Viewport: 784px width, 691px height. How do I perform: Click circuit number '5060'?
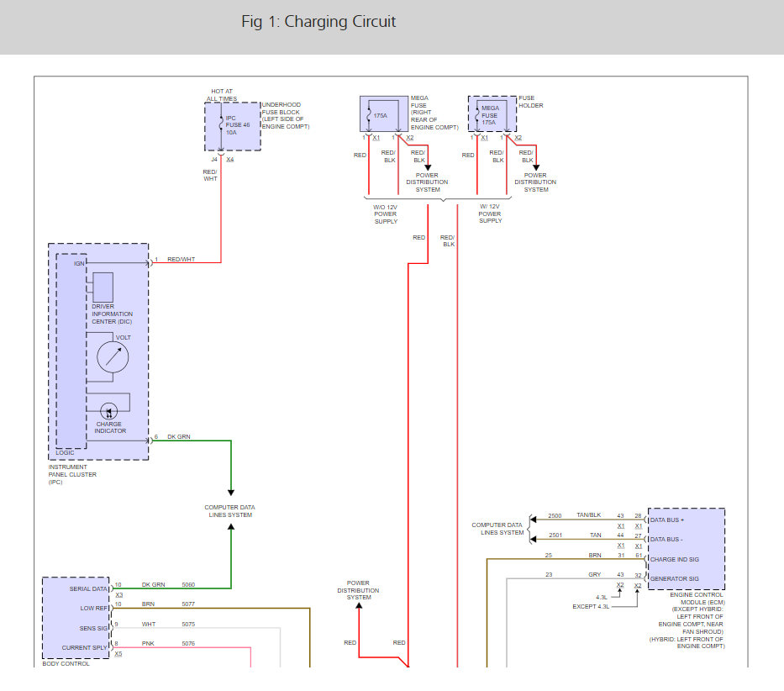point(188,584)
